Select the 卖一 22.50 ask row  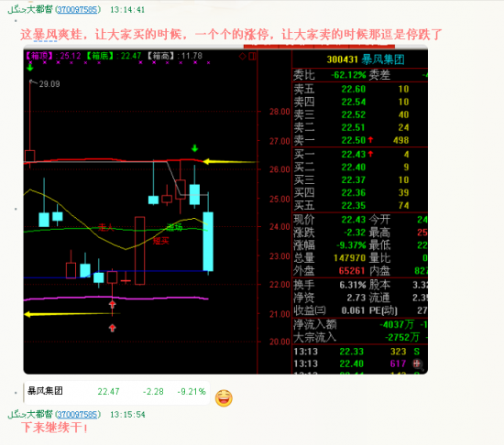[360, 140]
